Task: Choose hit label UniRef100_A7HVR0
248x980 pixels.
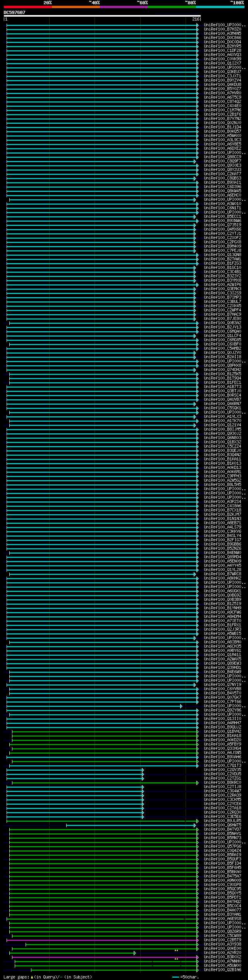Action: coord(222,93)
